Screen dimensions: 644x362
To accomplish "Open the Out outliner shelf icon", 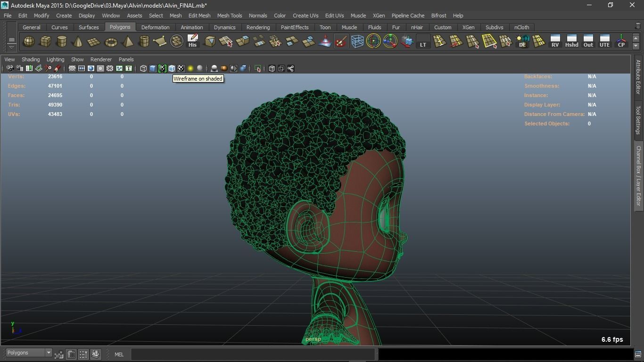I will pyautogui.click(x=588, y=41).
